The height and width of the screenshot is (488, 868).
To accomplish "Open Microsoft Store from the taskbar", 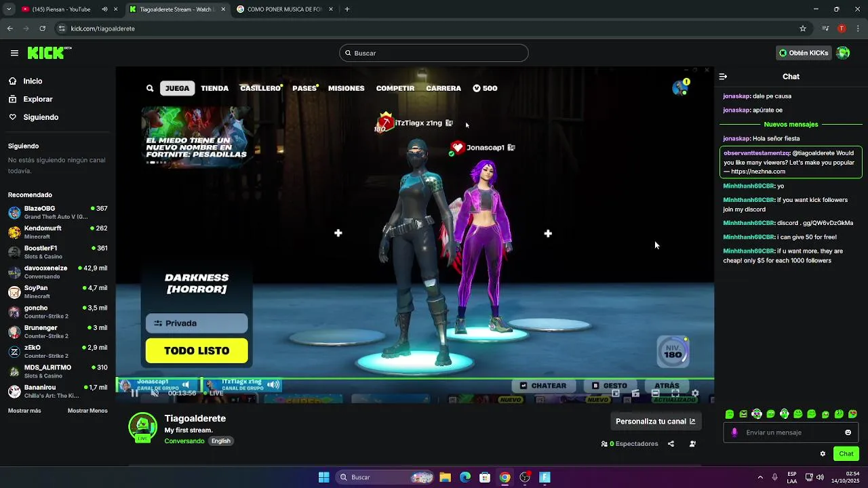I will tap(485, 477).
